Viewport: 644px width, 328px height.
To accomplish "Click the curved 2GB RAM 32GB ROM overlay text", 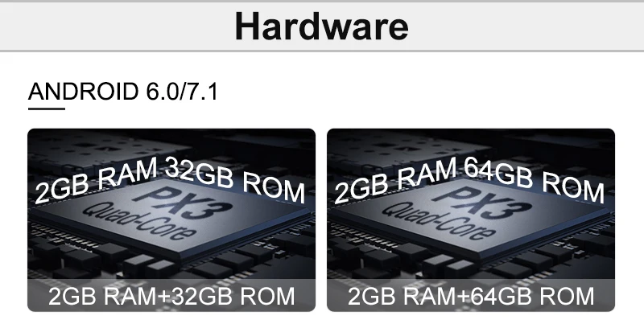I will point(170,180).
